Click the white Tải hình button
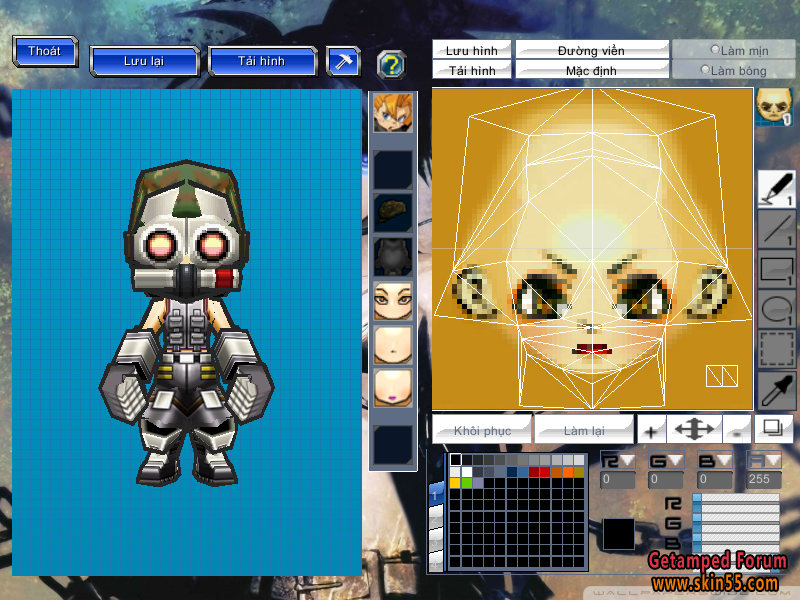The image size is (800, 600). 471,69
